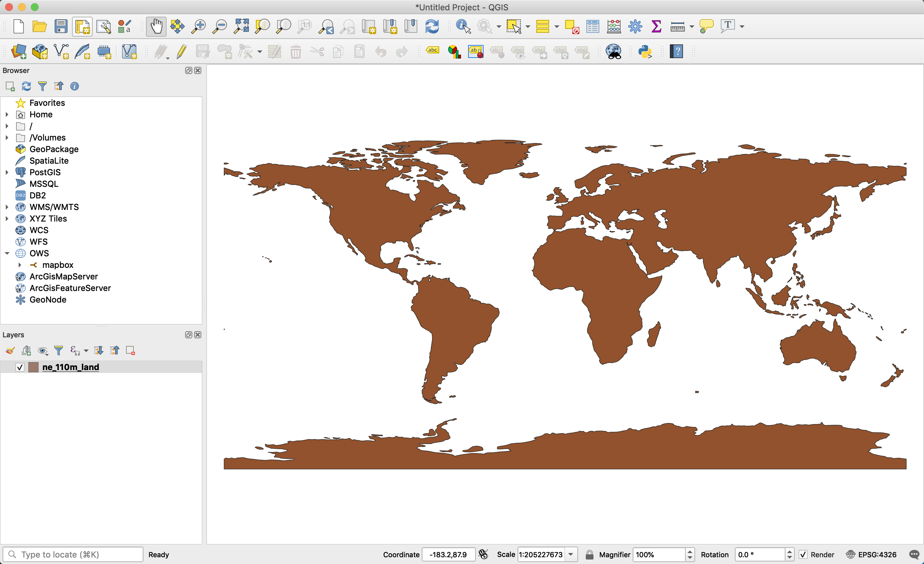Toggle mouse extents display icon
Image resolution: width=924 pixels, height=564 pixels.
[483, 554]
